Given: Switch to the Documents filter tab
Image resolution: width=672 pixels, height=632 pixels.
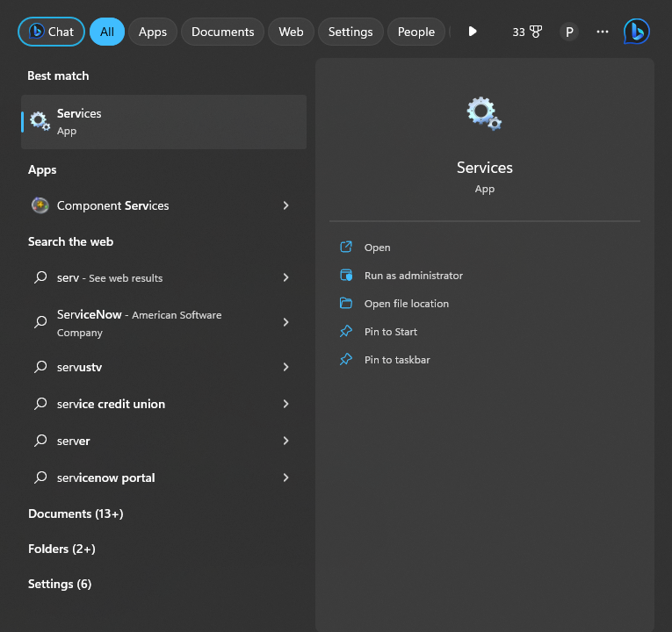Looking at the screenshot, I should 222,32.
